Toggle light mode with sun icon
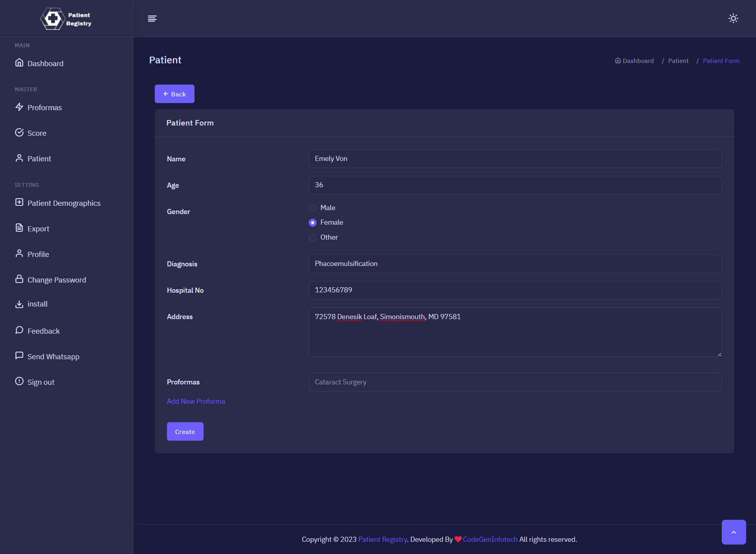The image size is (756, 554). click(x=733, y=18)
